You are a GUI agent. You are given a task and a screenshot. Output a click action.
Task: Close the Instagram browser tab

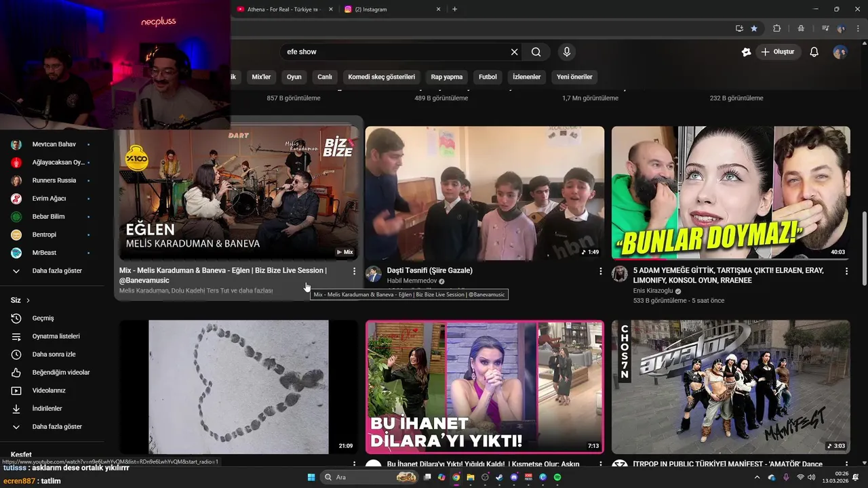(438, 9)
